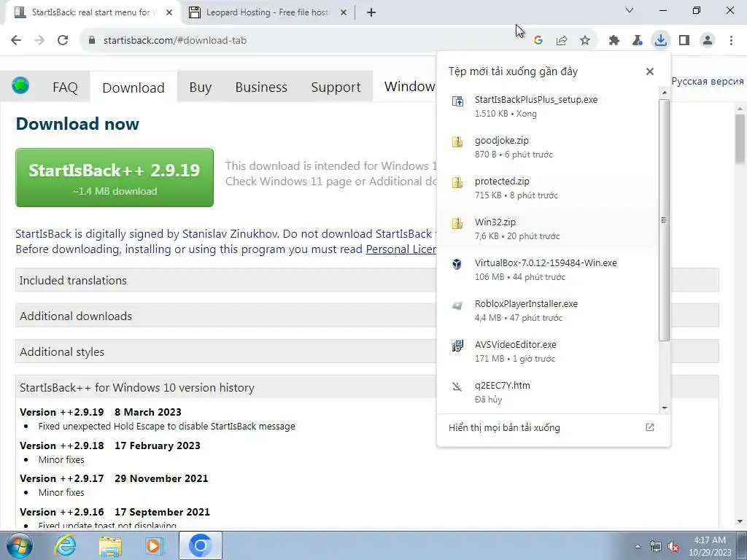Viewport: 747px width, 560px height.
Task: Select the Download site tab
Action: (133, 87)
